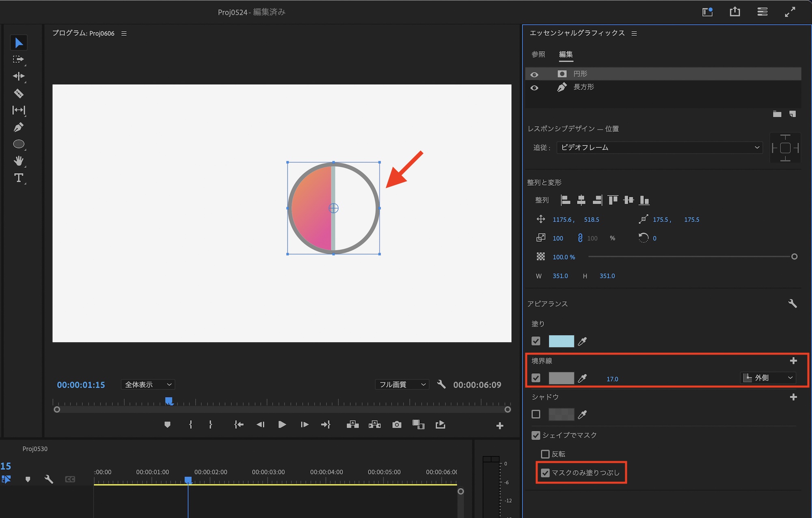812x518 pixels.
Task: Open the 全体表示 zoom level dropdown
Action: 148,385
